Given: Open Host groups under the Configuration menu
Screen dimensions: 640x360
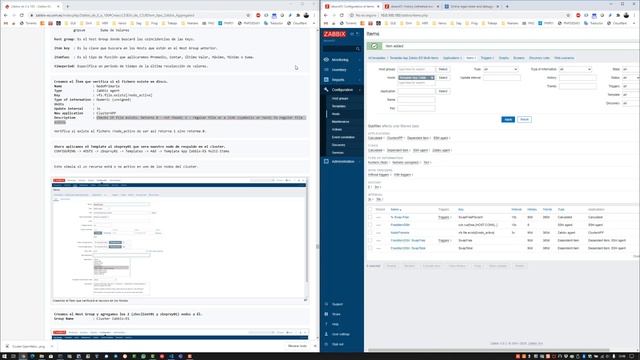Looking at the screenshot, I should point(340,98).
